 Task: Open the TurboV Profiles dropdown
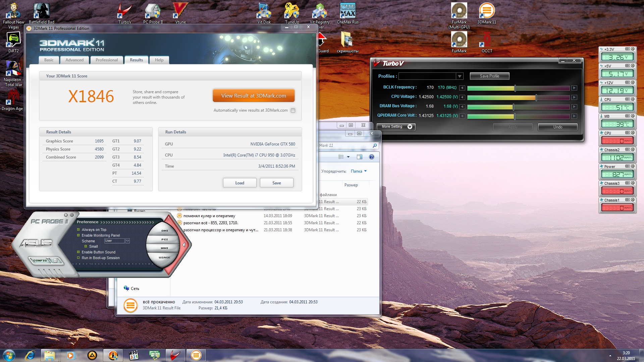pos(460,76)
